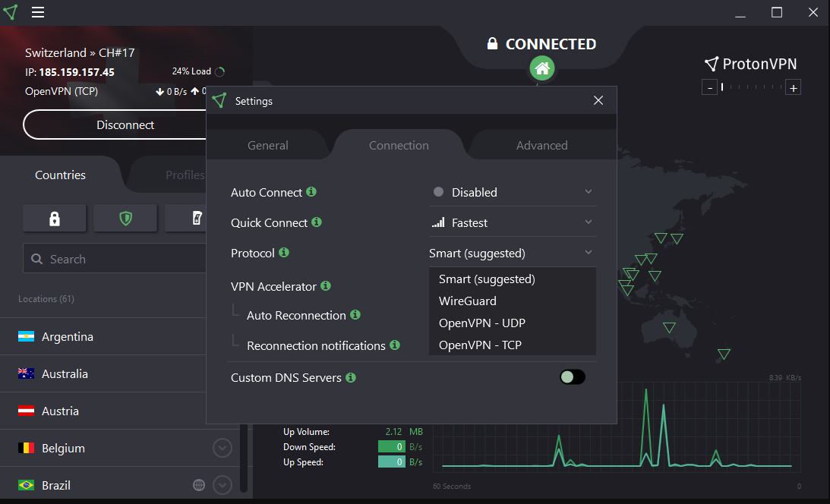Click info icon beside Custom DNS Servers

click(351, 377)
